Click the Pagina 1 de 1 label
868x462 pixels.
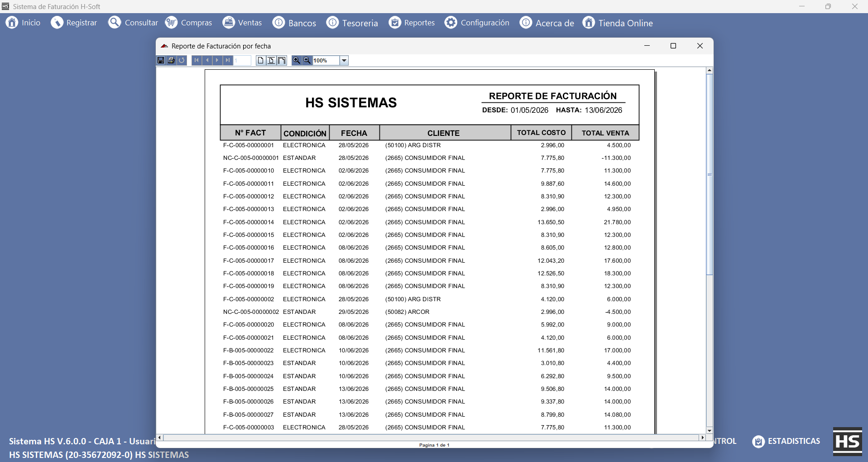point(434,445)
